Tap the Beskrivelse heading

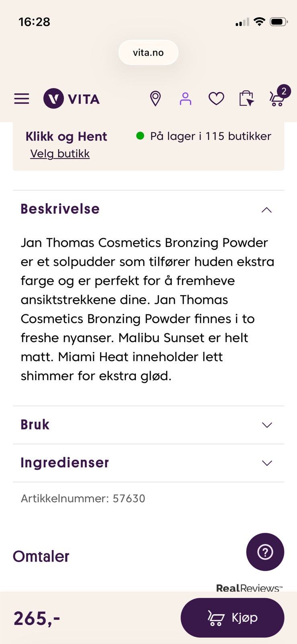(60, 209)
